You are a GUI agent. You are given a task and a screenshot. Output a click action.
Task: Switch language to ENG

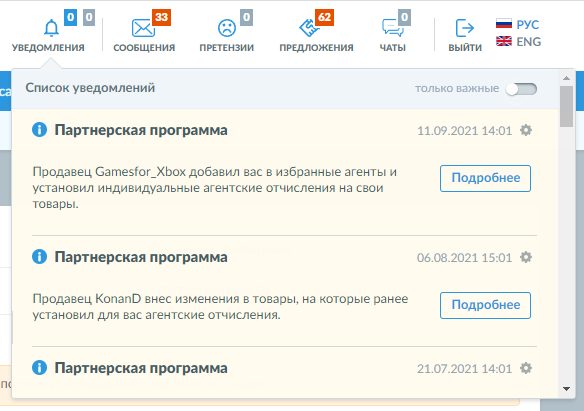tap(518, 42)
